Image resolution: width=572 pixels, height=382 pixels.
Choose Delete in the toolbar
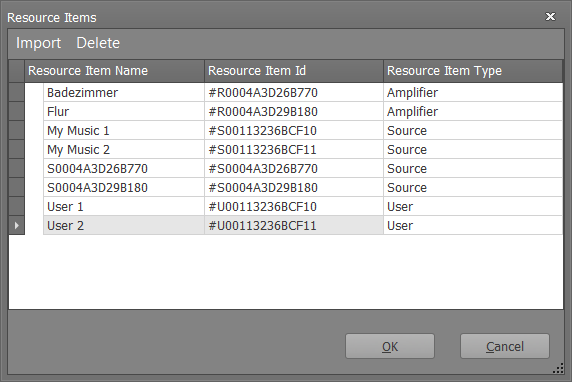[x=98, y=43]
